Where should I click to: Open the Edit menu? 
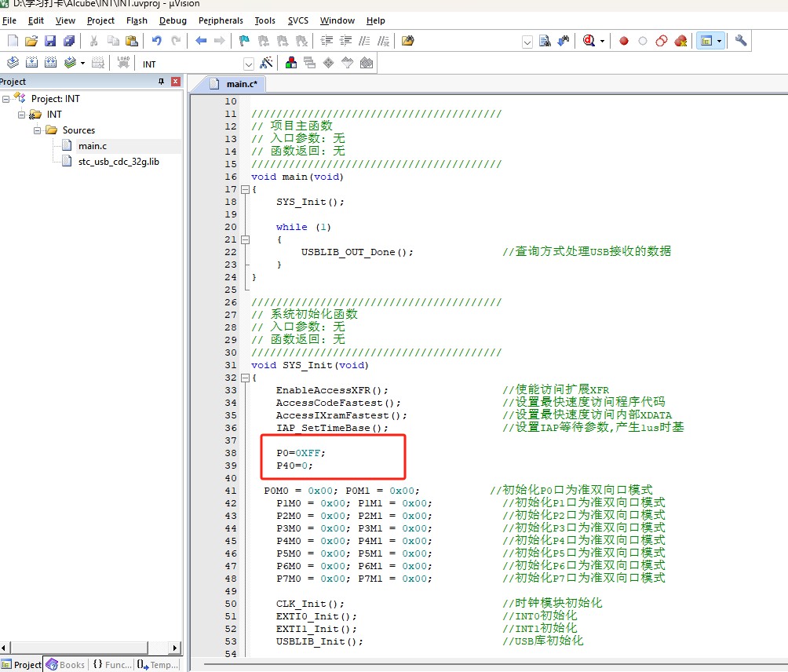35,20
